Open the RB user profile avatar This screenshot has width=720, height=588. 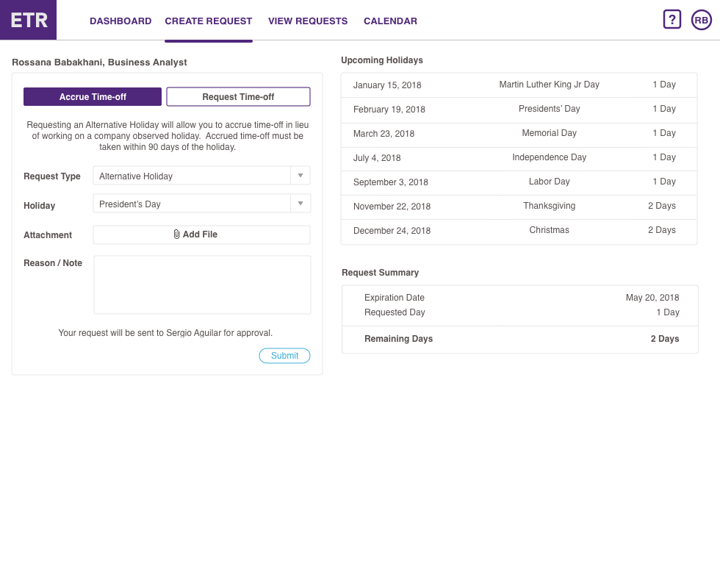(x=701, y=21)
